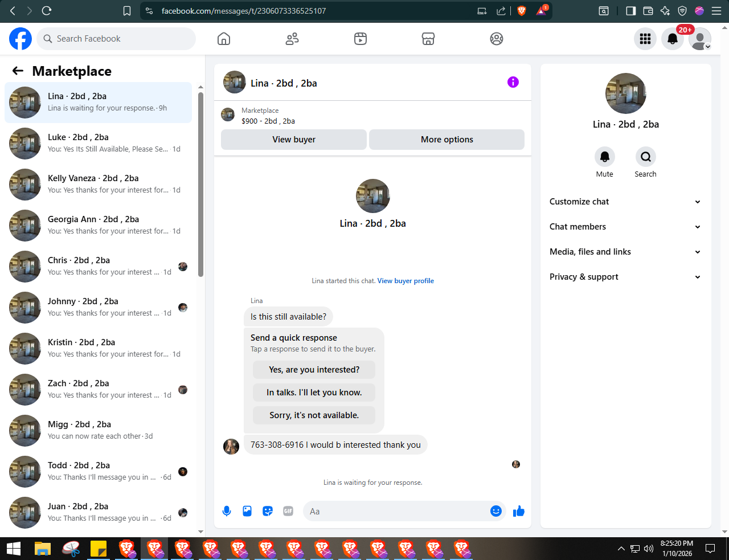Screen dimensions: 729x560
Task: Send a thumbs-up like
Action: tap(518, 511)
